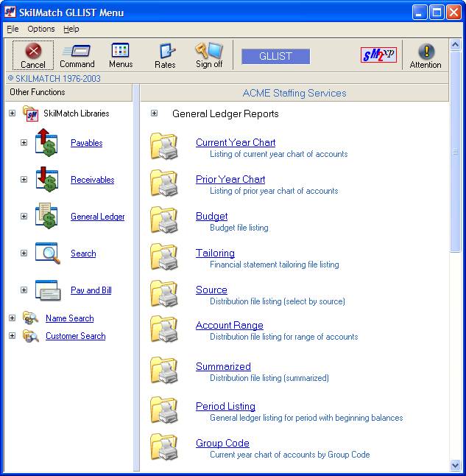This screenshot has width=466, height=476.
Task: Open the Help menu
Action: pos(71,29)
